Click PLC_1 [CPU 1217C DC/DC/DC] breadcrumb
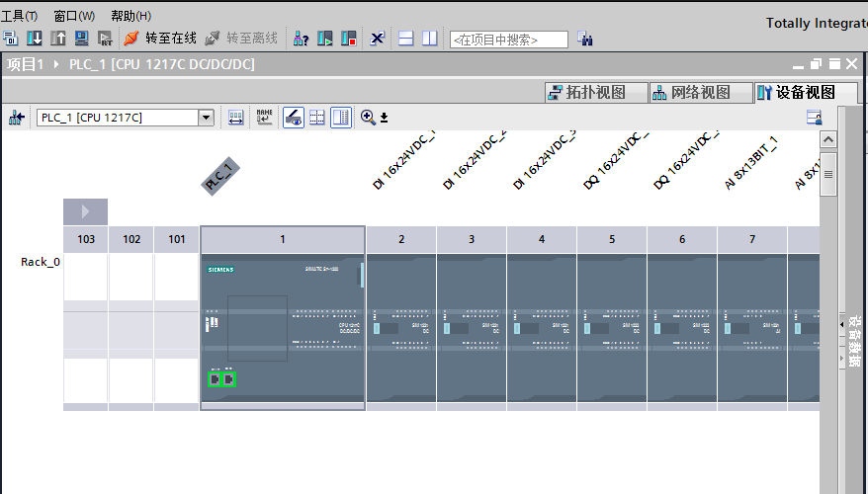The width and height of the screenshot is (868, 494). (162, 64)
